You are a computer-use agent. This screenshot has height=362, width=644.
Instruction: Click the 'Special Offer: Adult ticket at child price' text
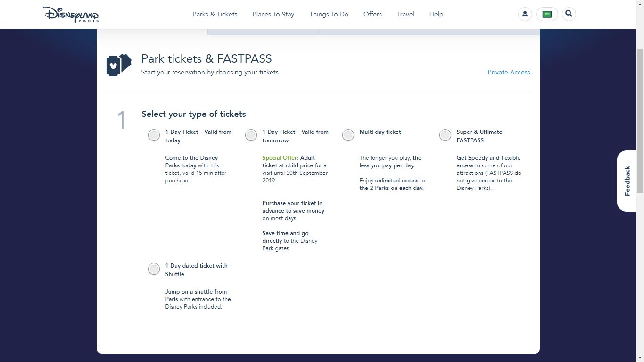coord(295,169)
